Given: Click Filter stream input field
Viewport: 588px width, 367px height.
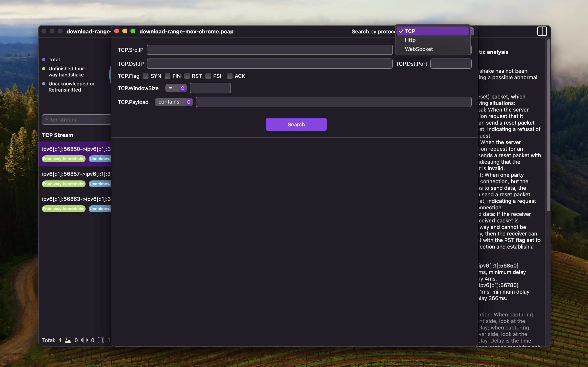Looking at the screenshot, I should coord(76,119).
